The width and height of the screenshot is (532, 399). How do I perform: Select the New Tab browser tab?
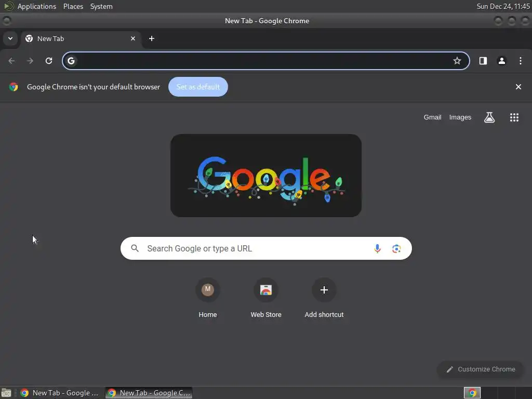(81, 38)
